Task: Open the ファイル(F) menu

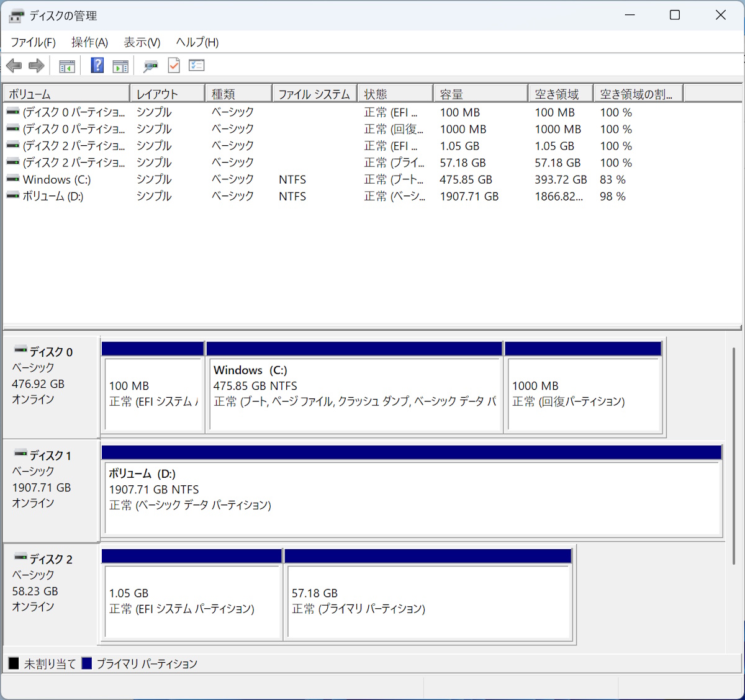Action: (x=33, y=42)
